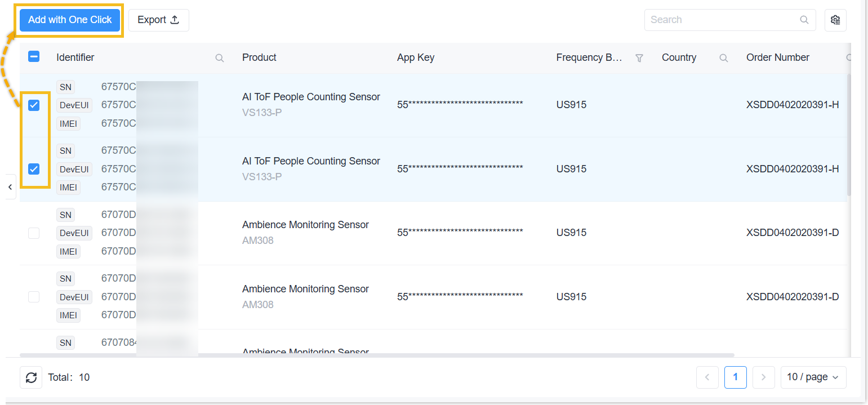The width and height of the screenshot is (868, 405).
Task: Click the horizontal scrollbar under the table
Action: click(x=376, y=355)
